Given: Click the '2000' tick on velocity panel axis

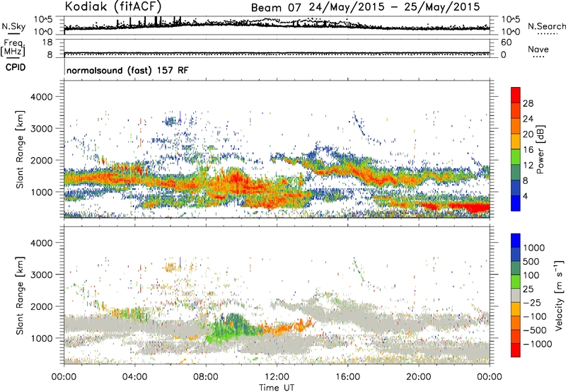Looking at the screenshot, I should coord(41,306).
